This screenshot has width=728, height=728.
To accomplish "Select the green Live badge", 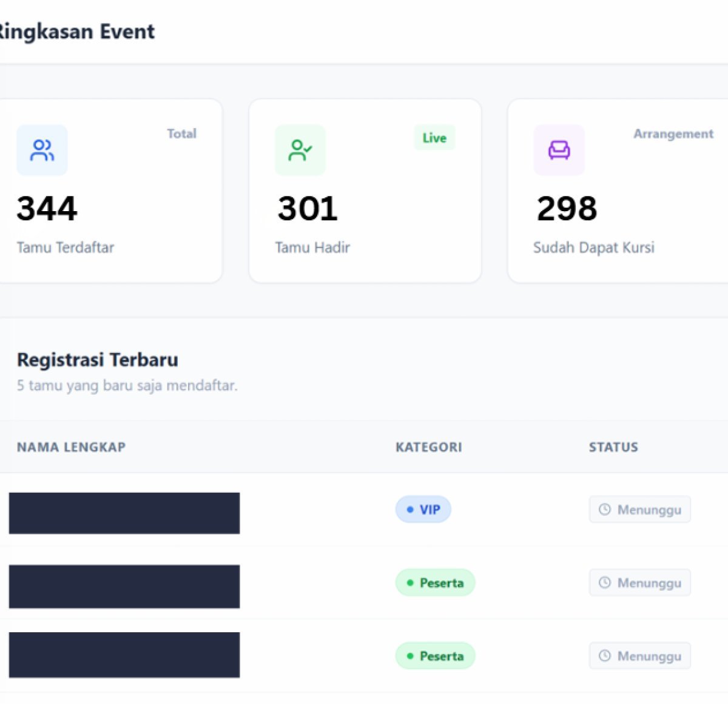I will (x=434, y=138).
